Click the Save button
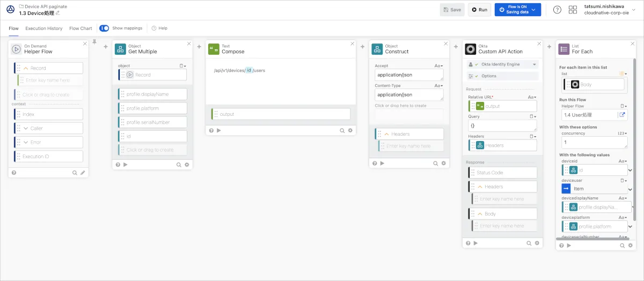The height and width of the screenshot is (281, 644). click(x=452, y=10)
